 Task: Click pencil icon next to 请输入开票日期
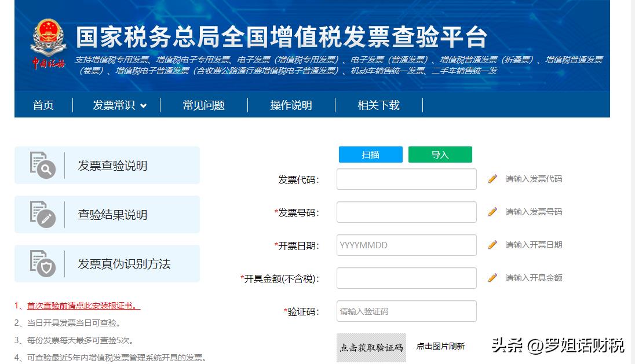pyautogui.click(x=492, y=245)
